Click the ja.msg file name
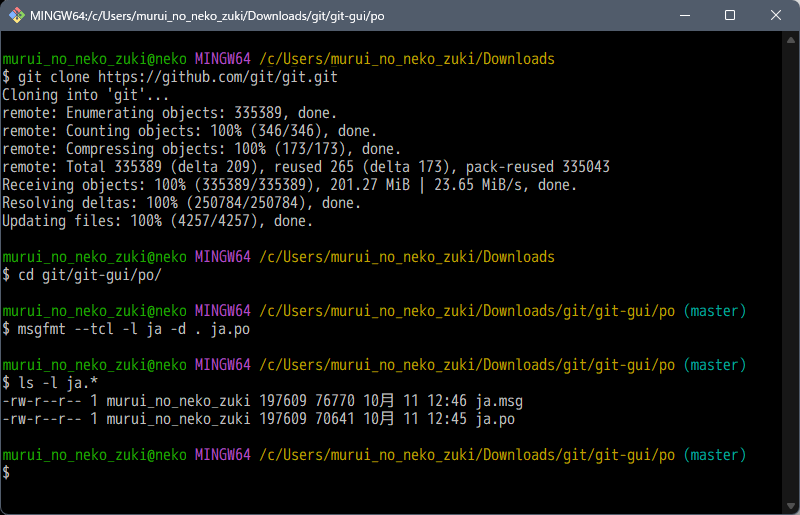This screenshot has height=515, width=800. coord(499,401)
